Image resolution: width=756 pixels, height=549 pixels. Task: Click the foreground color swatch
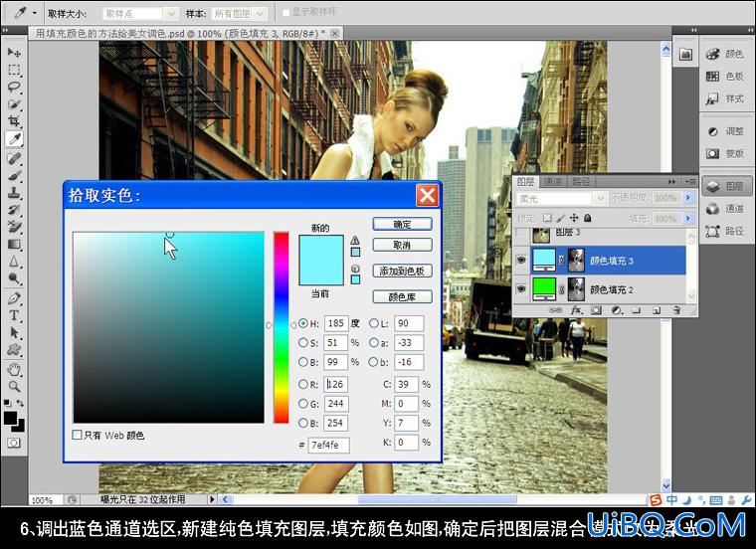pyautogui.click(x=10, y=418)
